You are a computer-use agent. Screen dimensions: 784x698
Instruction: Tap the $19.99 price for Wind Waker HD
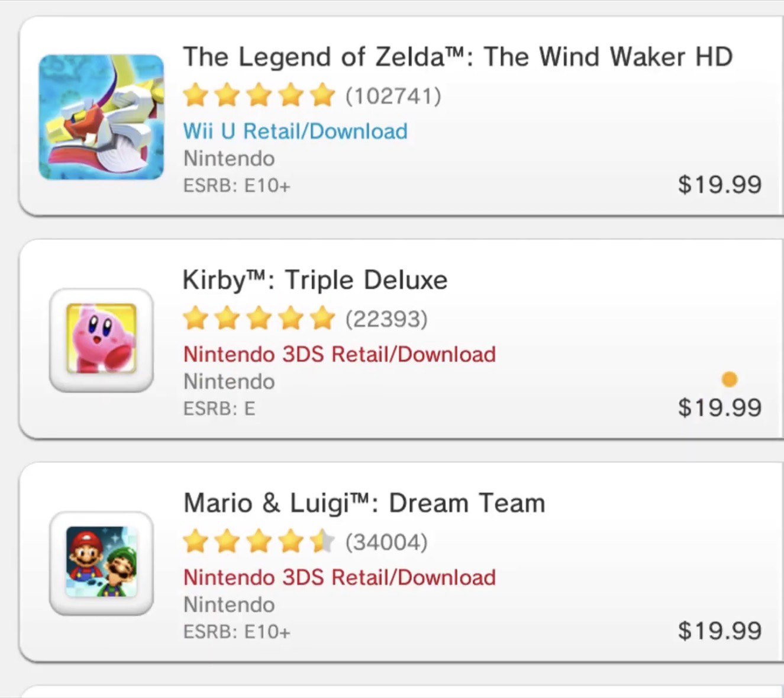(x=720, y=185)
